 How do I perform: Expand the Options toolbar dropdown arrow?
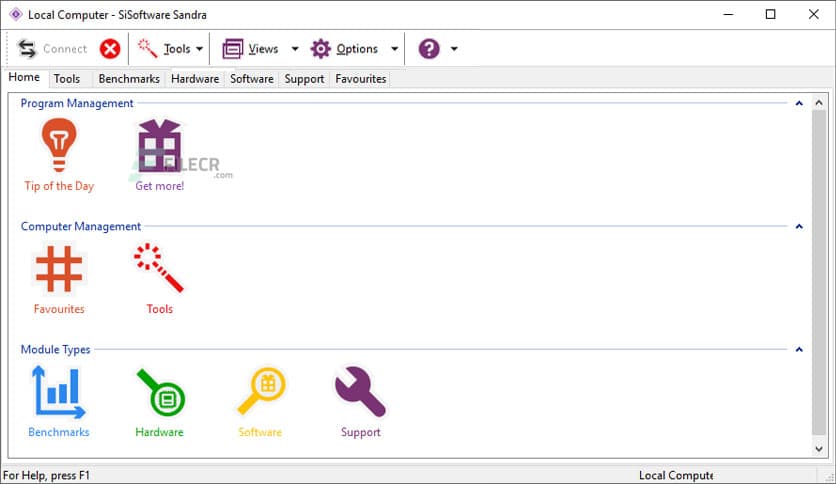point(395,49)
